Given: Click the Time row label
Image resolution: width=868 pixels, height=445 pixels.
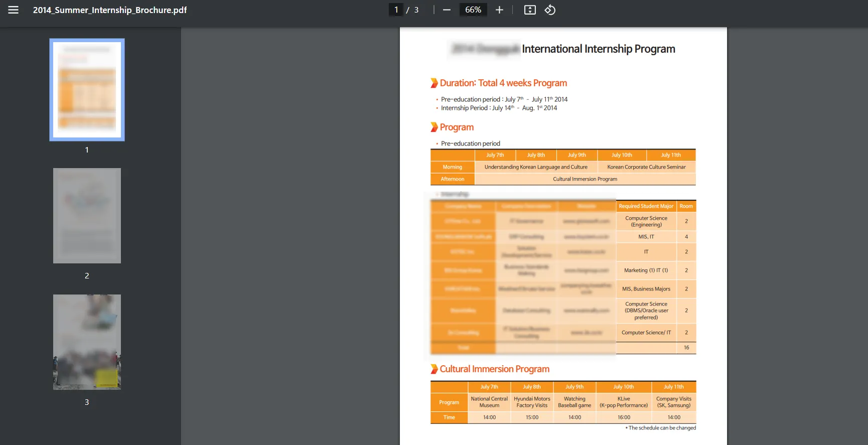Looking at the screenshot, I should [449, 417].
